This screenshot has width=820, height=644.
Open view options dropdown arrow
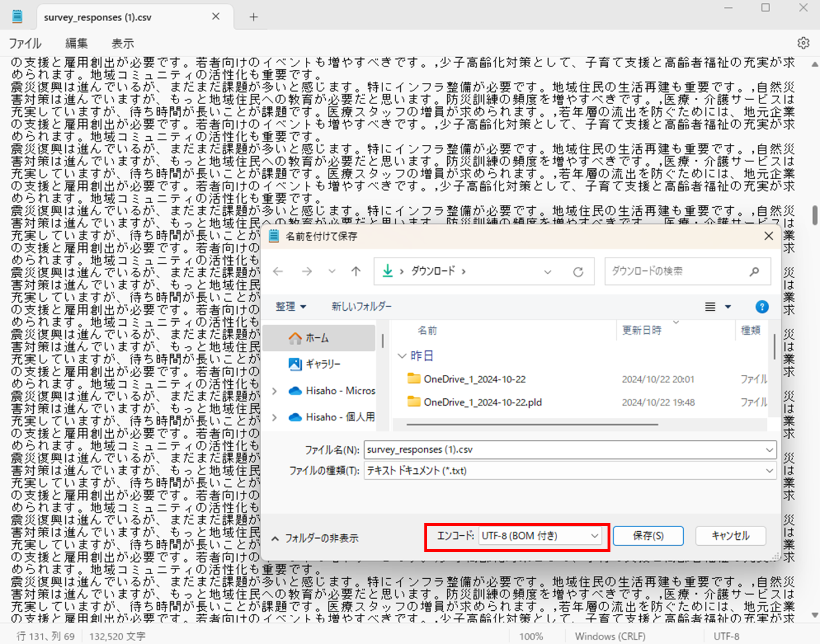point(728,307)
